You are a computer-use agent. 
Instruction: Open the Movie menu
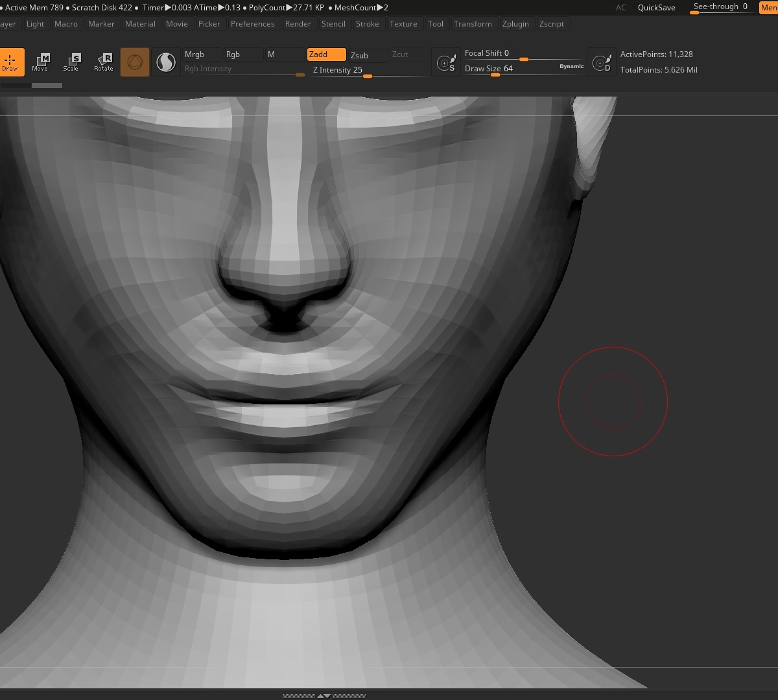177,24
